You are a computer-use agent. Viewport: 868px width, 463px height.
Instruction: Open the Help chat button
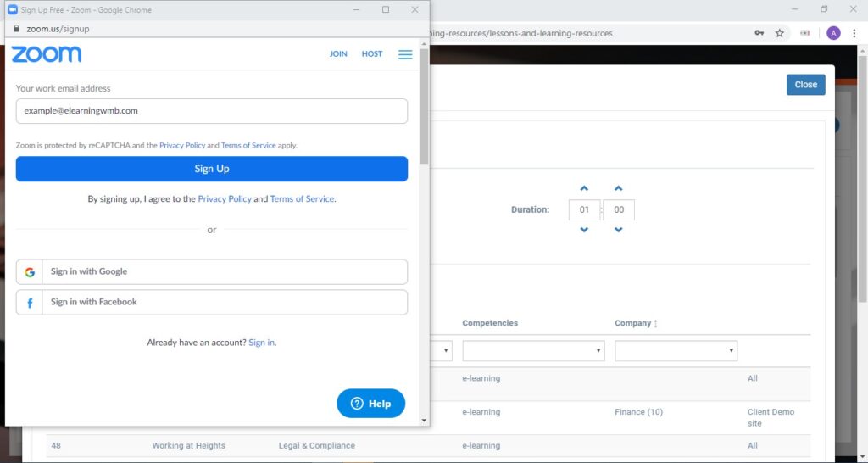[x=371, y=404]
